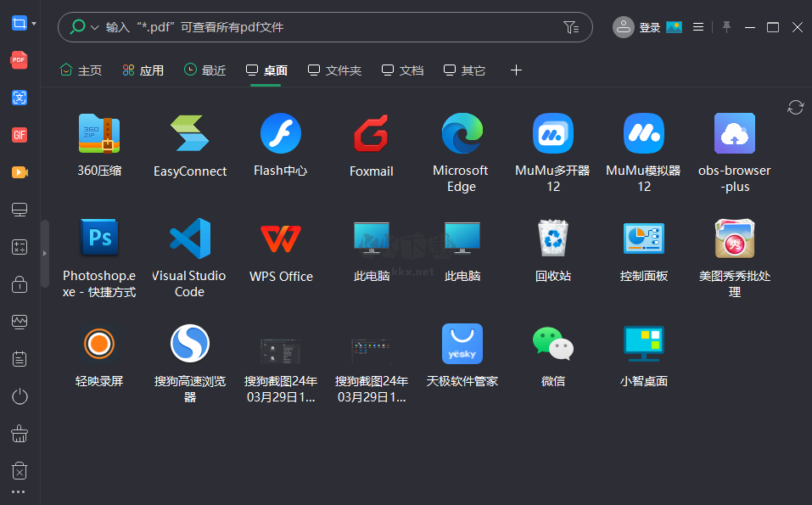Viewport: 812px width, 505px height.
Task: Open the clipboard tool in the sidebar
Action: point(19,358)
